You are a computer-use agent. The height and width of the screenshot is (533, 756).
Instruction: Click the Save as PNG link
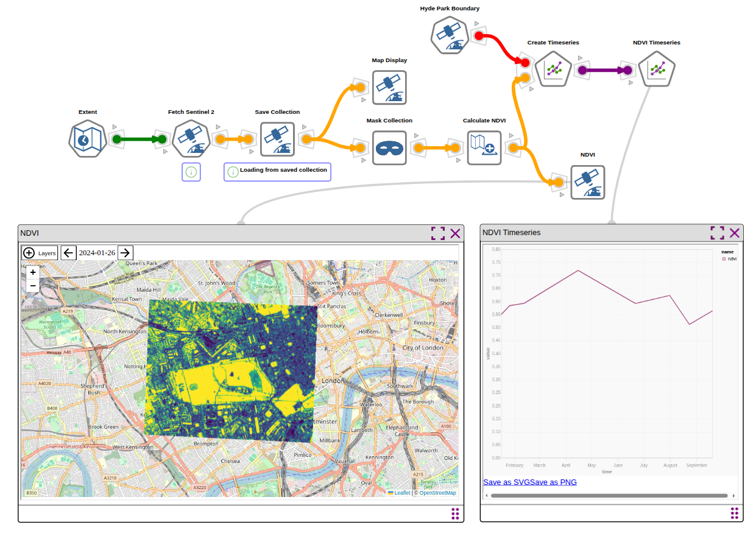click(x=553, y=482)
